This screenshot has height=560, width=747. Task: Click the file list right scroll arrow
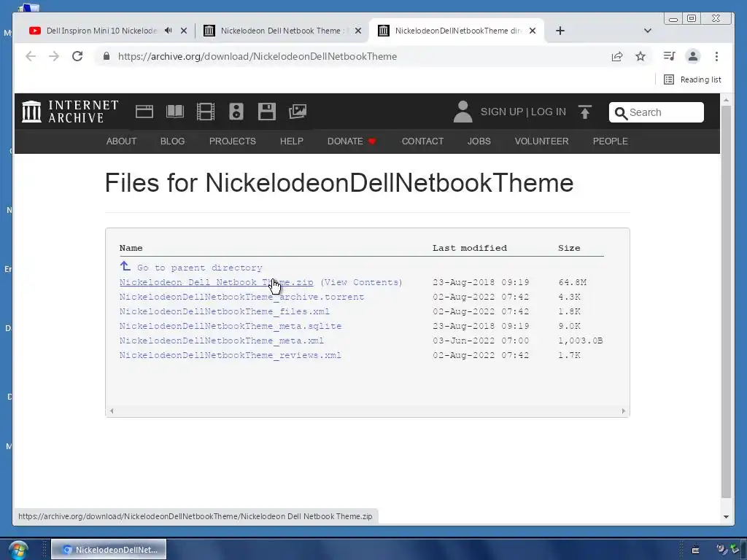tap(624, 411)
